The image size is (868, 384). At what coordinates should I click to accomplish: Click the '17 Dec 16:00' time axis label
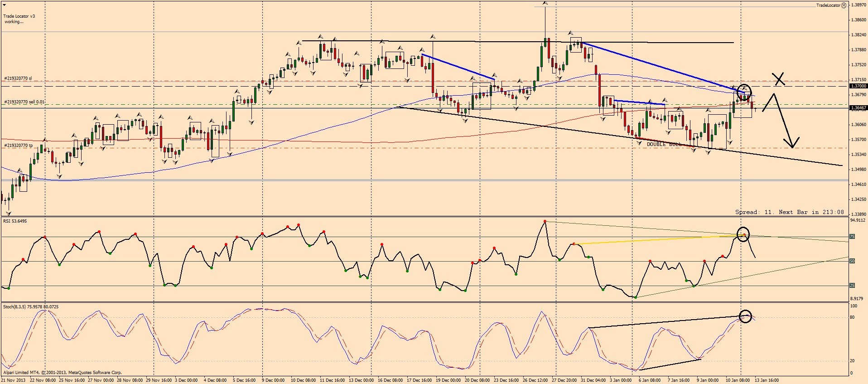point(420,380)
